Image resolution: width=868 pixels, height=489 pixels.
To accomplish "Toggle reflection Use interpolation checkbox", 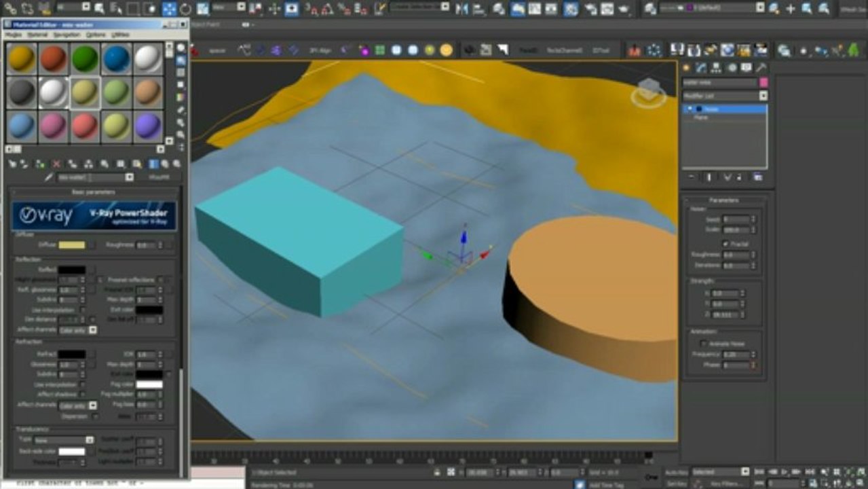I will point(82,310).
